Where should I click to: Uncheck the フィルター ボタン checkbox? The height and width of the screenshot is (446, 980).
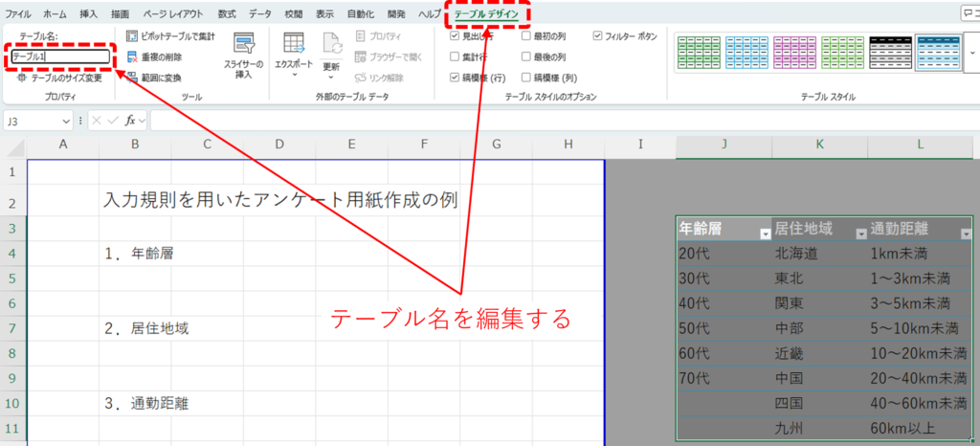tap(598, 35)
